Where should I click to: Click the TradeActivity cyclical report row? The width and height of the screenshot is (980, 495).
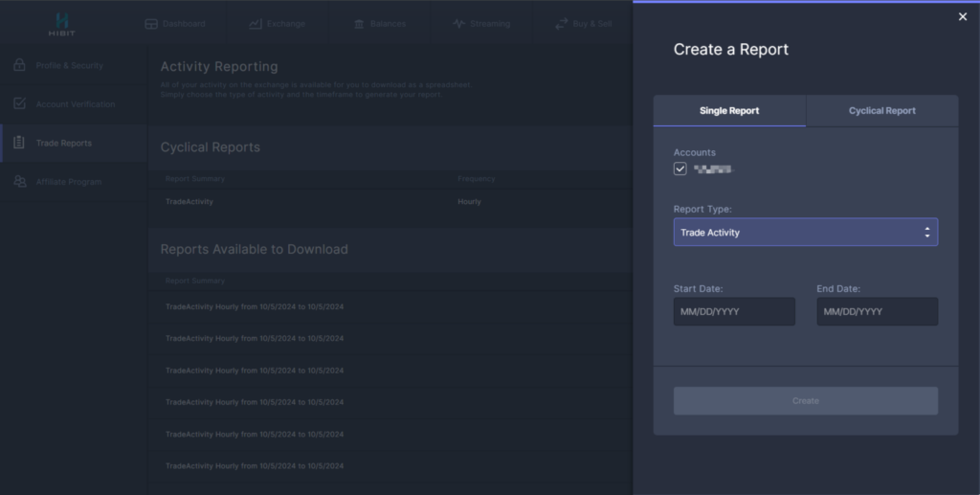coord(390,202)
